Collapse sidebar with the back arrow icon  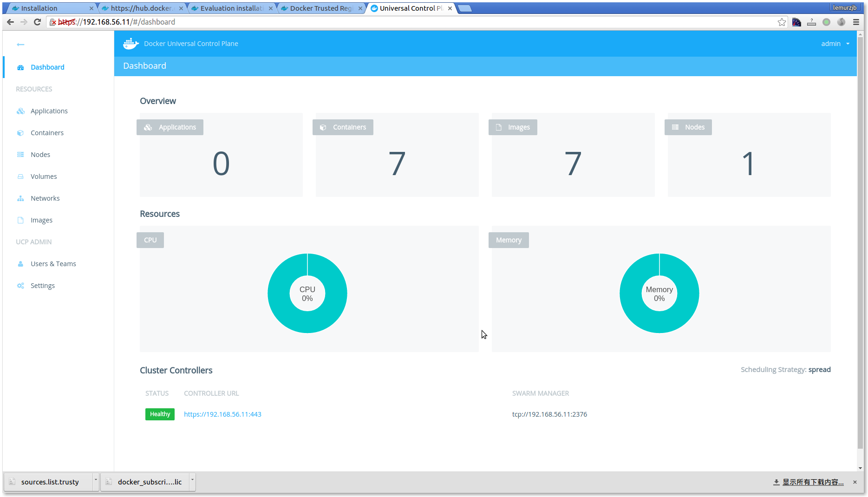coord(20,45)
